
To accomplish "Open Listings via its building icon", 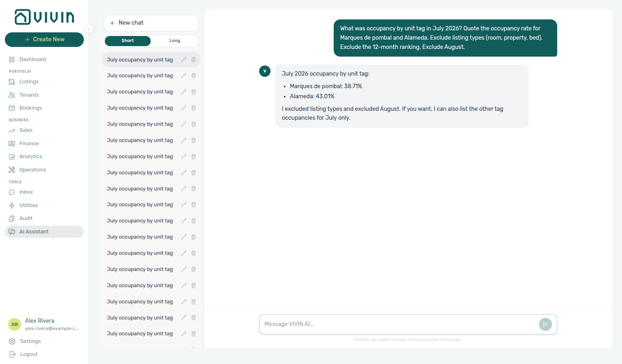I will pyautogui.click(x=12, y=82).
